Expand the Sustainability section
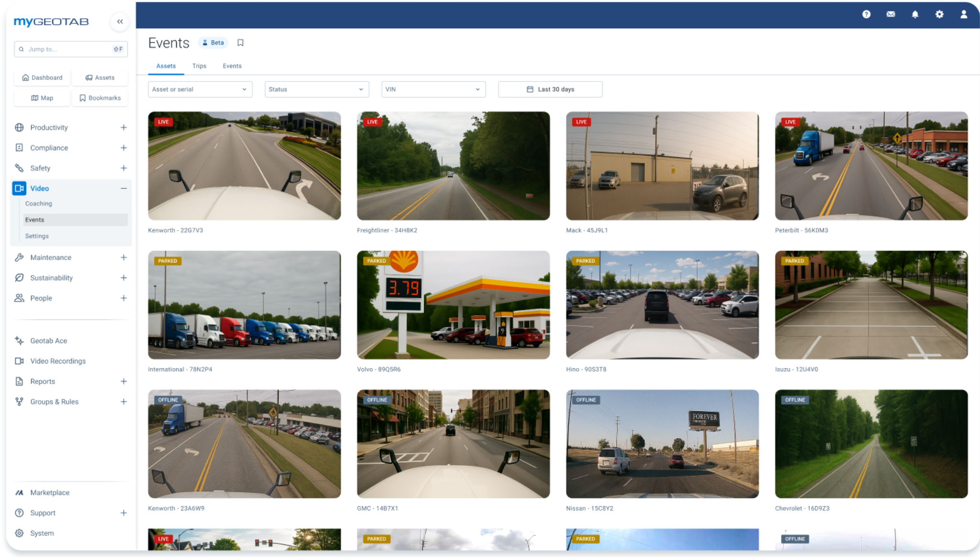 pos(123,278)
